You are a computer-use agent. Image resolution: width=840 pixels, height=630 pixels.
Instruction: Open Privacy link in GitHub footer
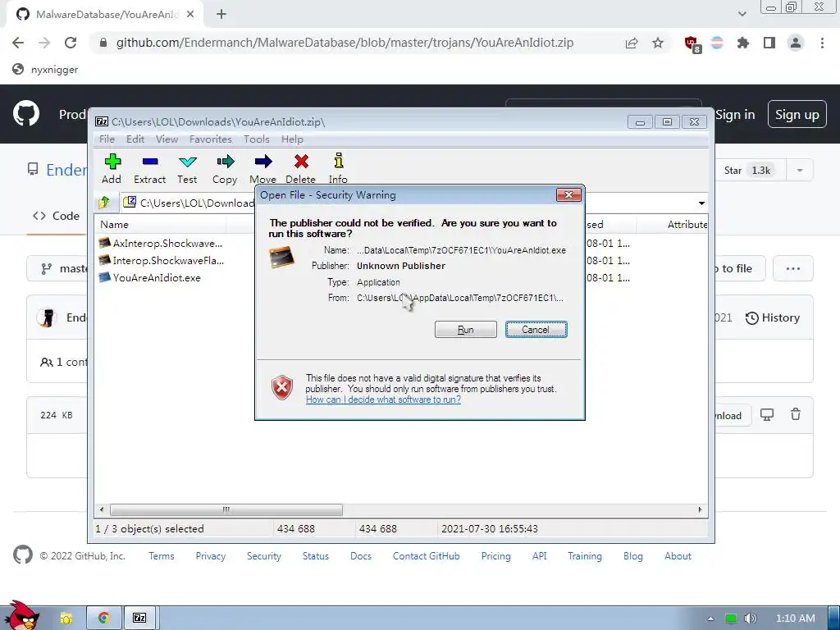click(x=211, y=556)
